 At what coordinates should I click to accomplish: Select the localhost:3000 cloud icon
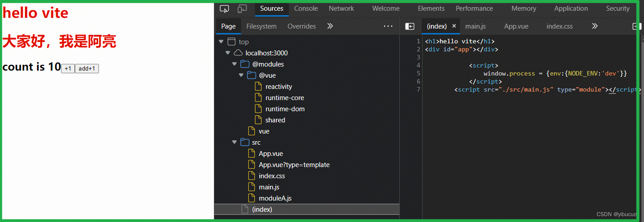[x=238, y=53]
